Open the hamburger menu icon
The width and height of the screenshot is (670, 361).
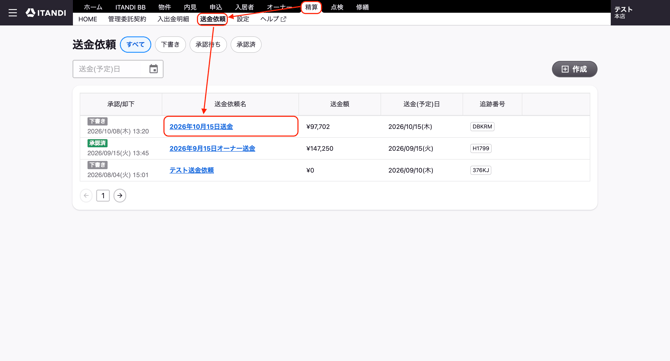tap(13, 13)
